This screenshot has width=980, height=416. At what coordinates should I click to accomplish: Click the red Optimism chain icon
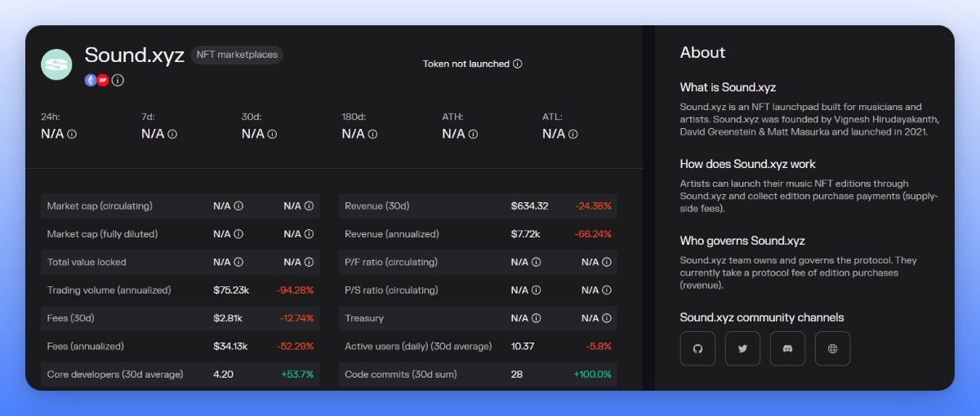click(103, 80)
